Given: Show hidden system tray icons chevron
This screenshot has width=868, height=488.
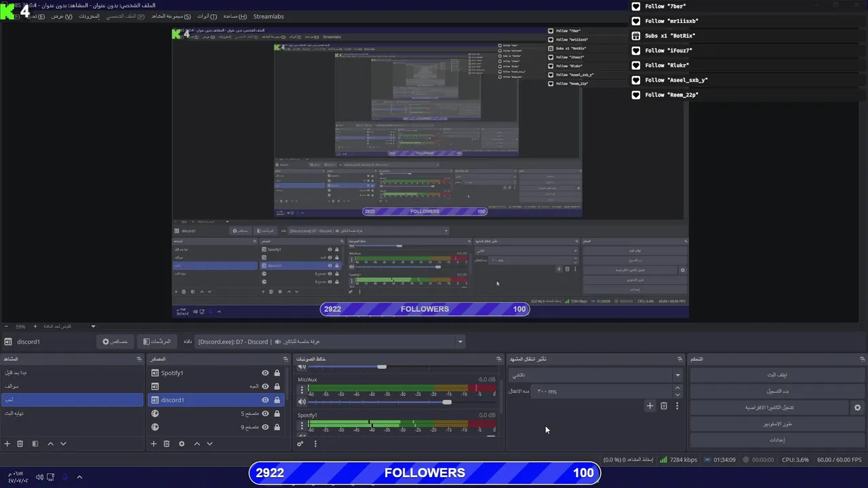Looking at the screenshot, I should click(x=79, y=477).
